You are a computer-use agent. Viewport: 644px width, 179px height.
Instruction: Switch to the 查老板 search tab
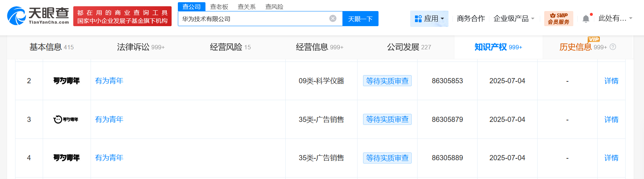click(219, 7)
